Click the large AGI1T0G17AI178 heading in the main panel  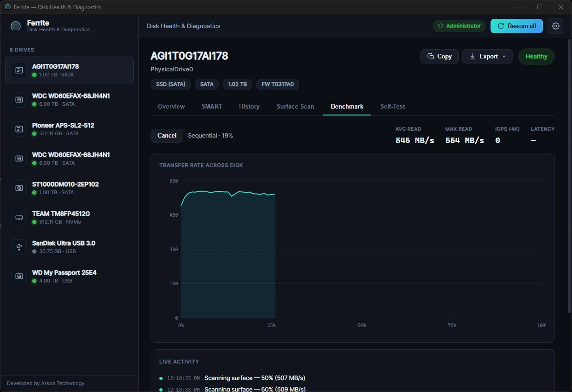189,56
